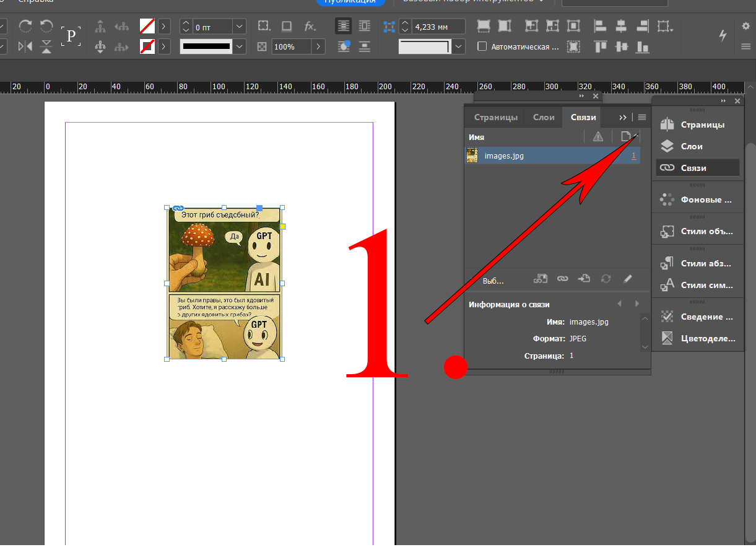Click the 4,233 мм stepper arrows

tap(405, 27)
